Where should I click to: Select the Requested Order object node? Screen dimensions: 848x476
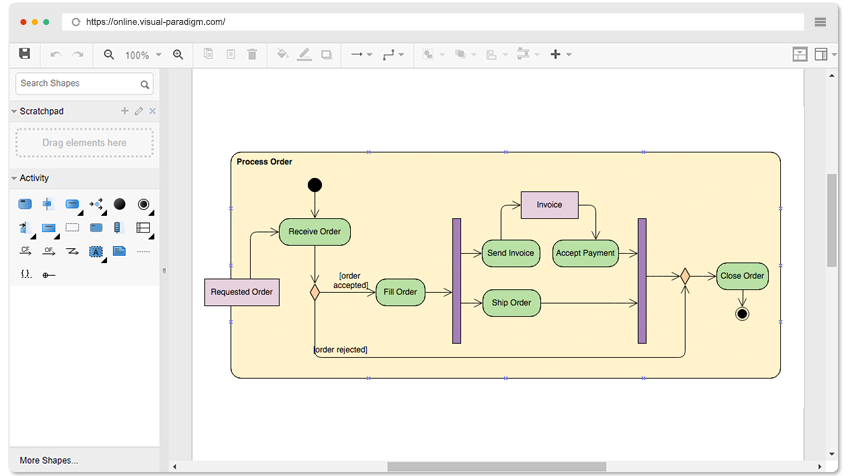click(x=242, y=292)
